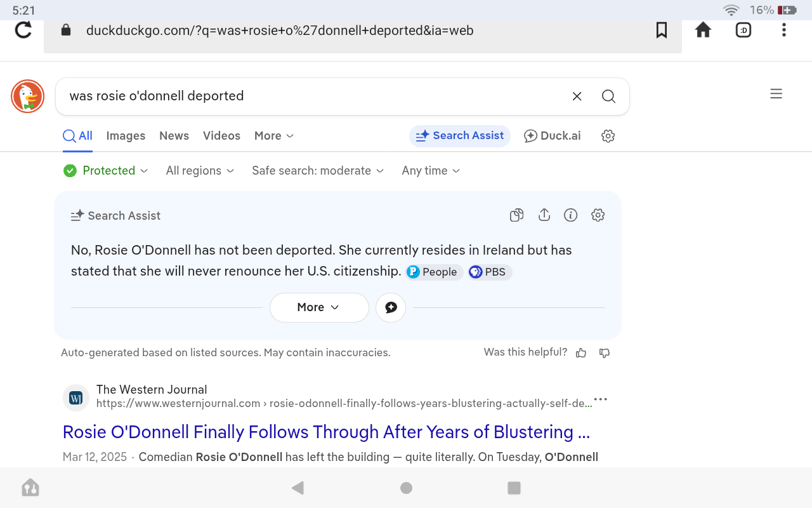Open the All regions dropdown
Image resolution: width=812 pixels, height=508 pixels.
(x=200, y=171)
